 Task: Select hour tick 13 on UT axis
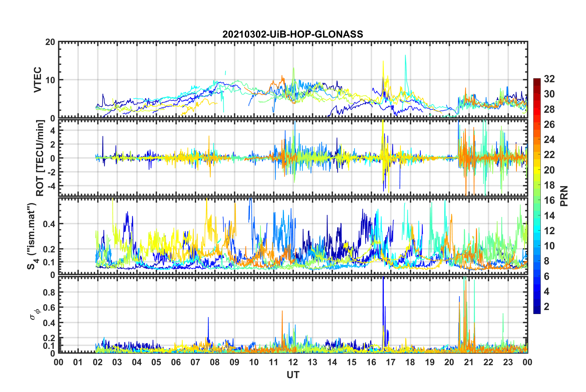click(x=312, y=362)
